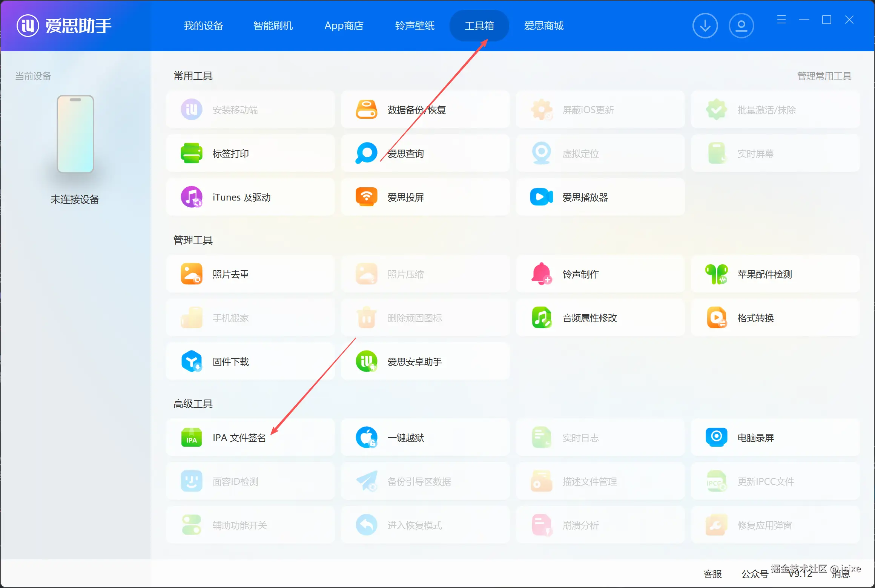Viewport: 875px width, 588px height.
Task: Open the data backup/restore tool
Action: click(416, 110)
